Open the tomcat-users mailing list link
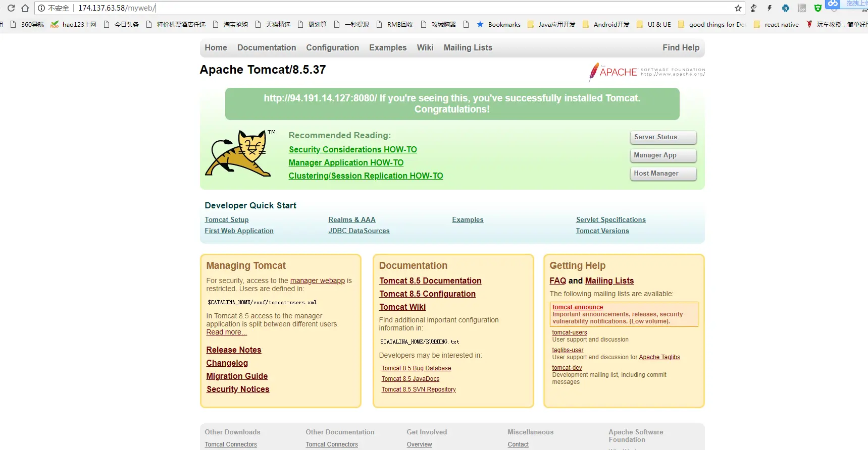Screen dimensions: 868x450 click(x=570, y=332)
